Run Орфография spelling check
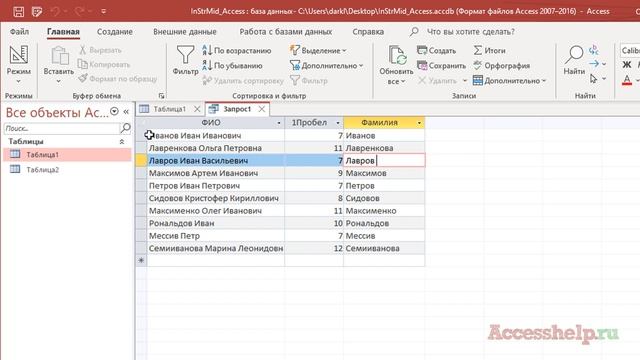The height and width of the screenshot is (360, 640). (502, 65)
